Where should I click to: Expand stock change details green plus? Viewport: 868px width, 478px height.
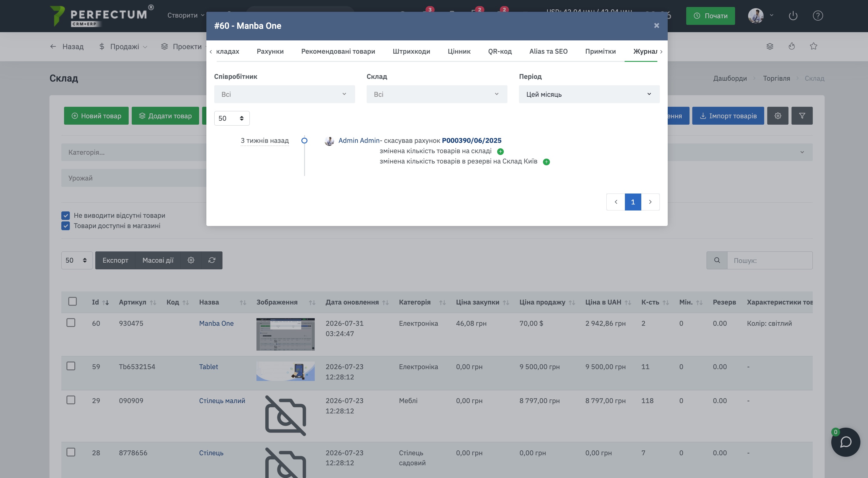(x=500, y=151)
